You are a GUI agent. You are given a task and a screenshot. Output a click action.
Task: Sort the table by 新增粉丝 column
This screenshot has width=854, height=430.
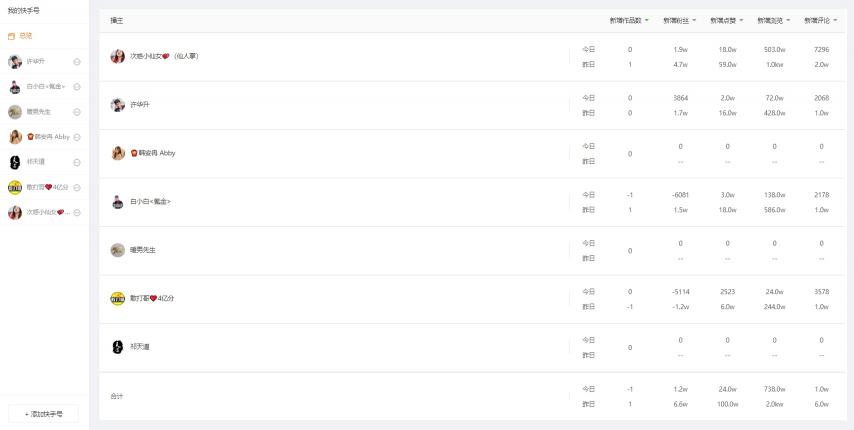pos(680,21)
